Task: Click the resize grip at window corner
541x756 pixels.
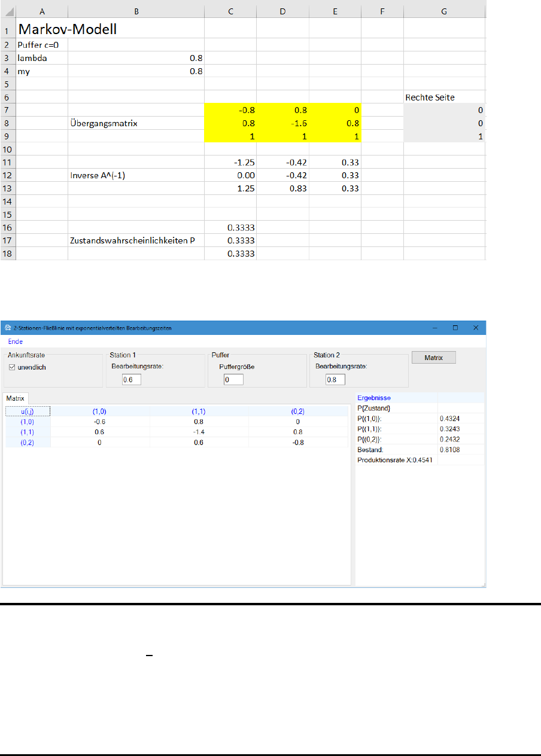Action: pyautogui.click(x=484, y=584)
